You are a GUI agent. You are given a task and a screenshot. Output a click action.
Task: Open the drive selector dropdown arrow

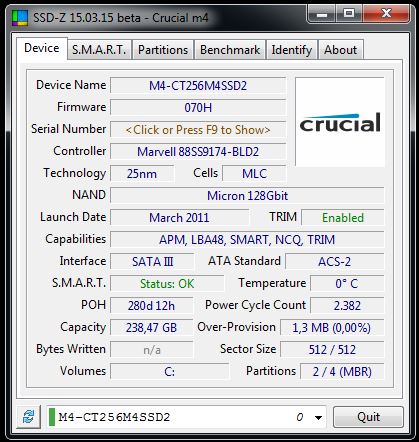point(319,417)
